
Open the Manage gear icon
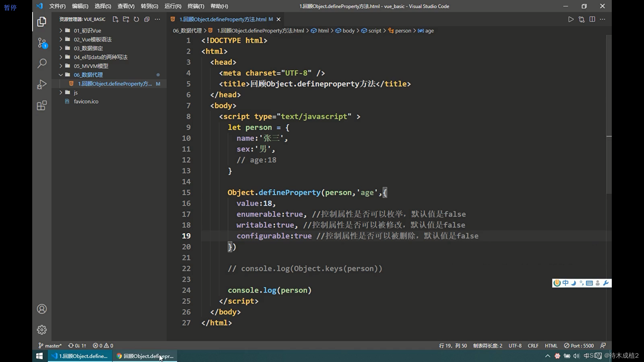coord(42,330)
